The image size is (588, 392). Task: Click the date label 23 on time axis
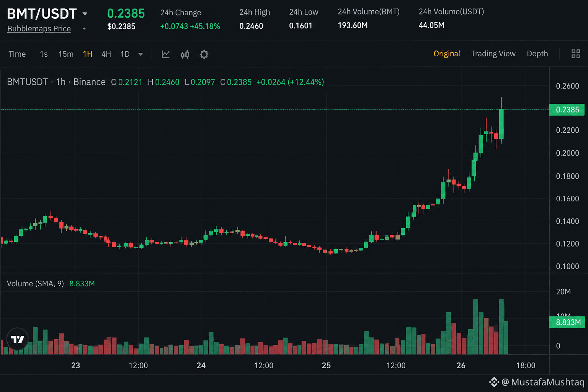pos(76,366)
